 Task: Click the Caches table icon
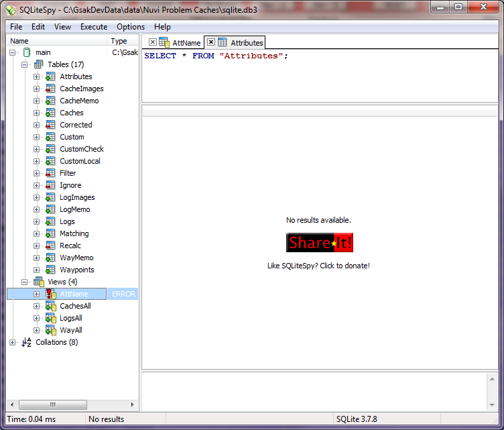click(50, 113)
